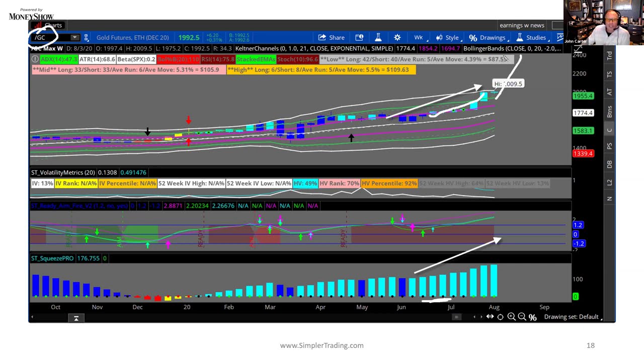This screenshot has height=362, width=644.
Task: Toggle the PS sidebar button
Action: click(x=609, y=146)
